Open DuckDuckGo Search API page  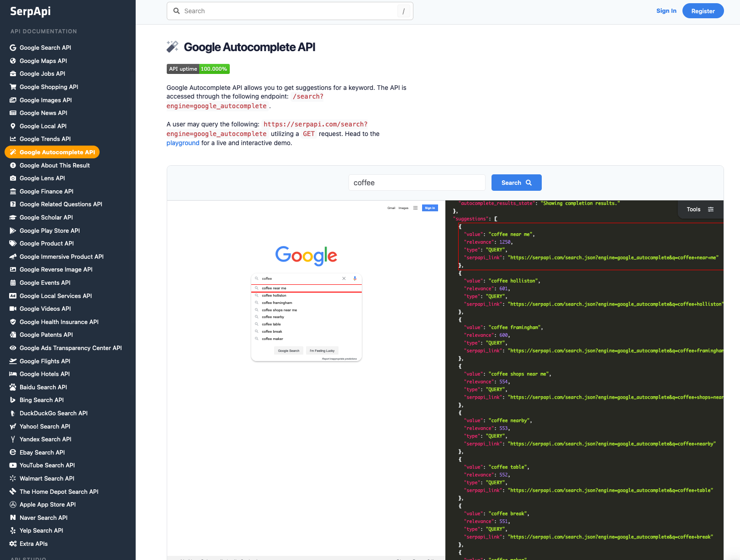[53, 413]
